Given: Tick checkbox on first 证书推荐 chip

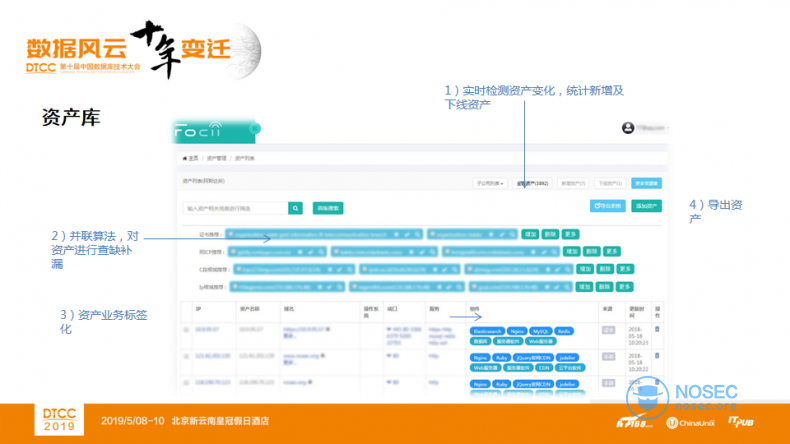Looking at the screenshot, I should pyautogui.click(x=231, y=234).
